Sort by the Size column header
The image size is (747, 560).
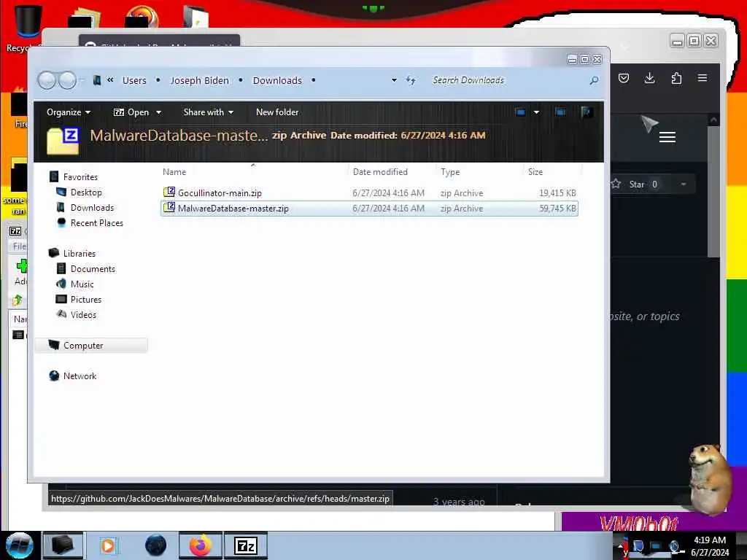tap(535, 172)
